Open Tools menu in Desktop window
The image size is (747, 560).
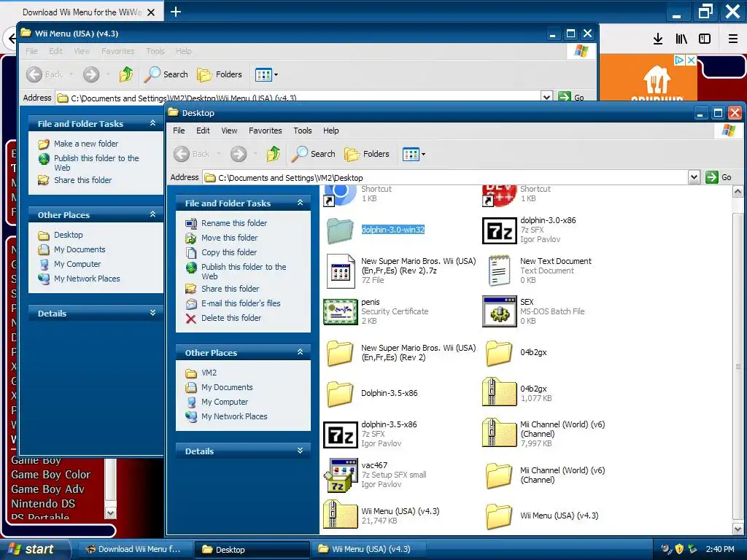[x=303, y=131]
